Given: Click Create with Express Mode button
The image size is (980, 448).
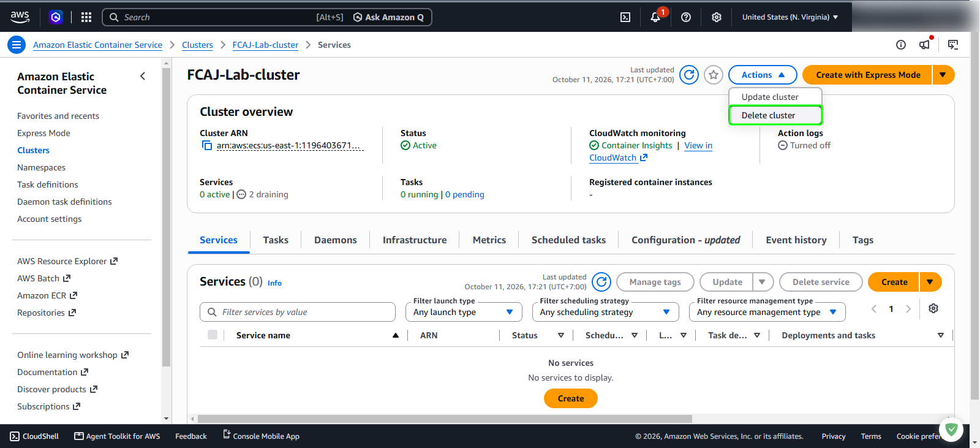Looking at the screenshot, I should (867, 75).
